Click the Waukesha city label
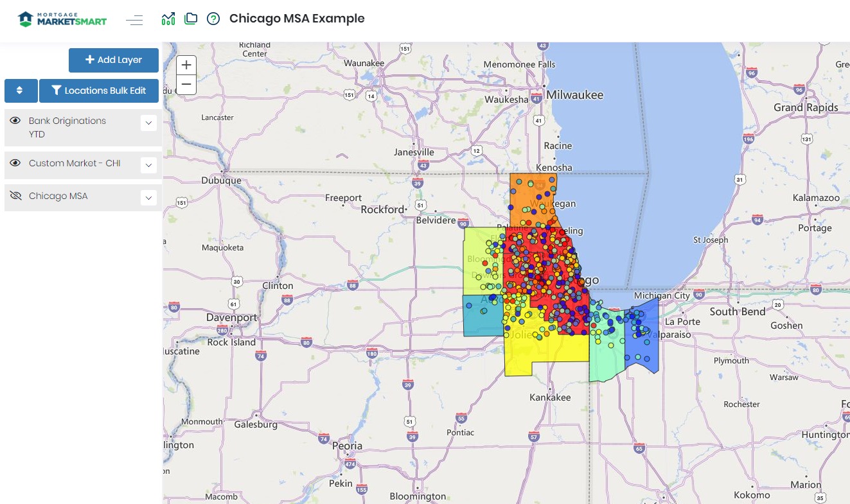This screenshot has width=850, height=504. click(506, 100)
